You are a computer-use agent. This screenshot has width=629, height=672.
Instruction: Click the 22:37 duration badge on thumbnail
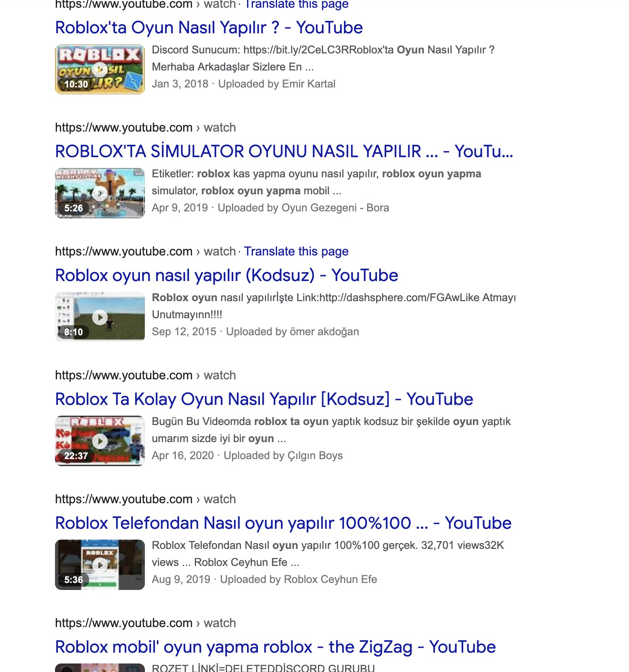pos(76,456)
